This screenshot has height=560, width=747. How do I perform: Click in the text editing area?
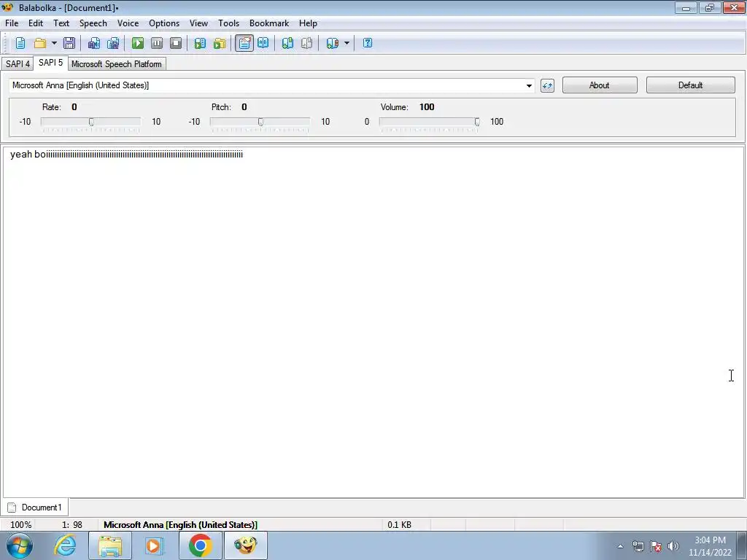point(373,322)
